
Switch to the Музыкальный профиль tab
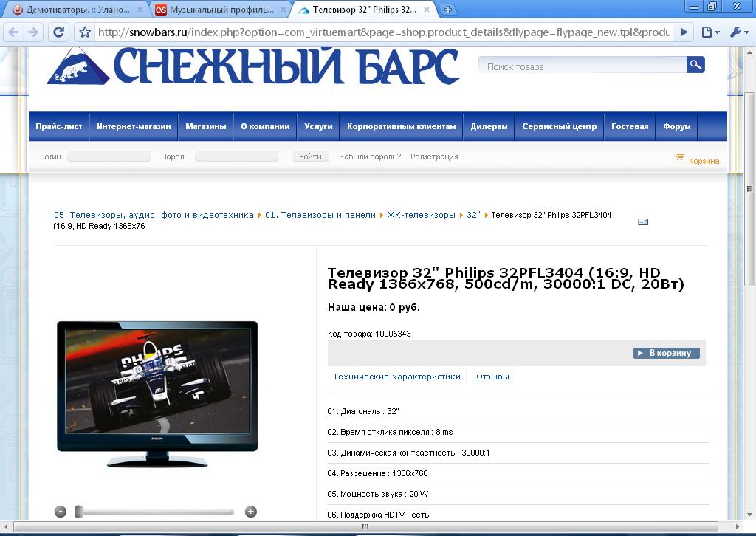(x=220, y=10)
